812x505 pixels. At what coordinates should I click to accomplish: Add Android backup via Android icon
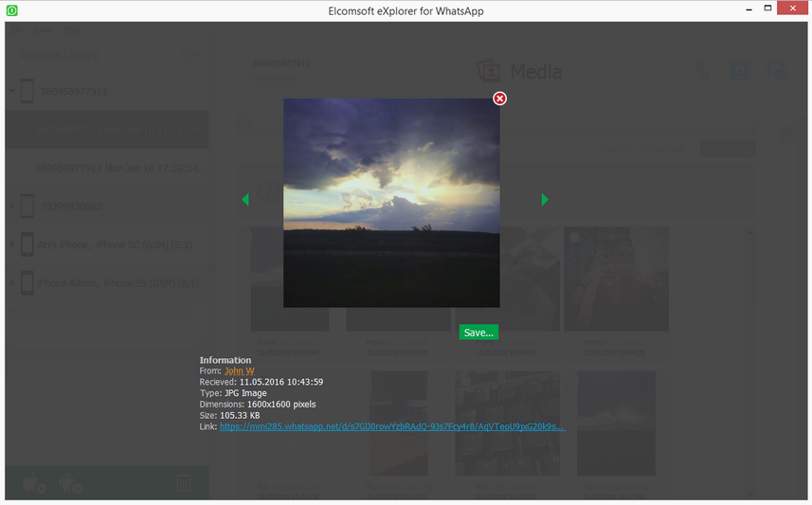(70, 484)
